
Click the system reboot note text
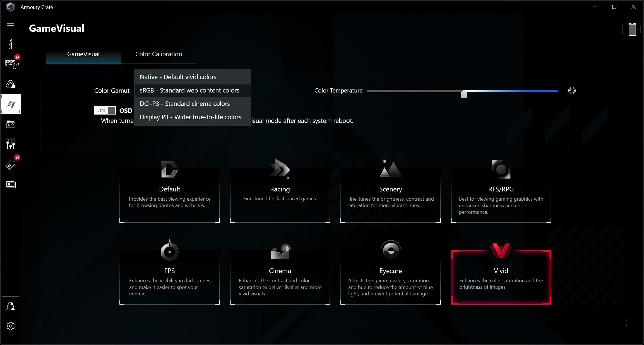click(302, 121)
